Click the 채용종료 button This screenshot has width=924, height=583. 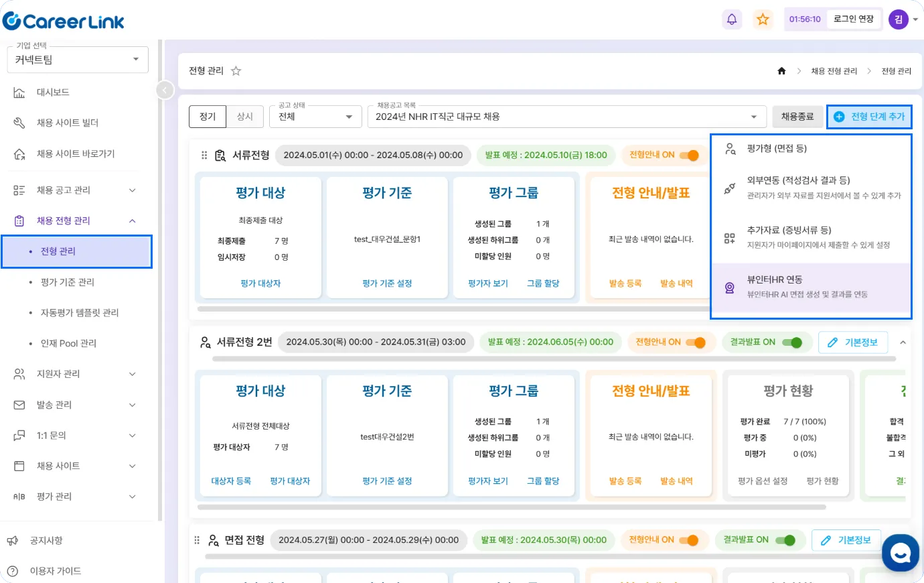(797, 117)
